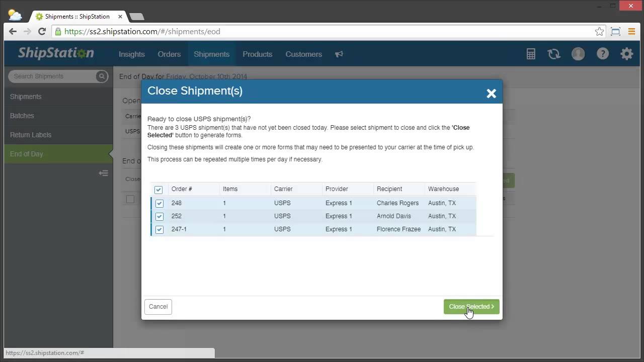The height and width of the screenshot is (362, 644).
Task: Click the browser address bar URL
Action: (x=142, y=32)
